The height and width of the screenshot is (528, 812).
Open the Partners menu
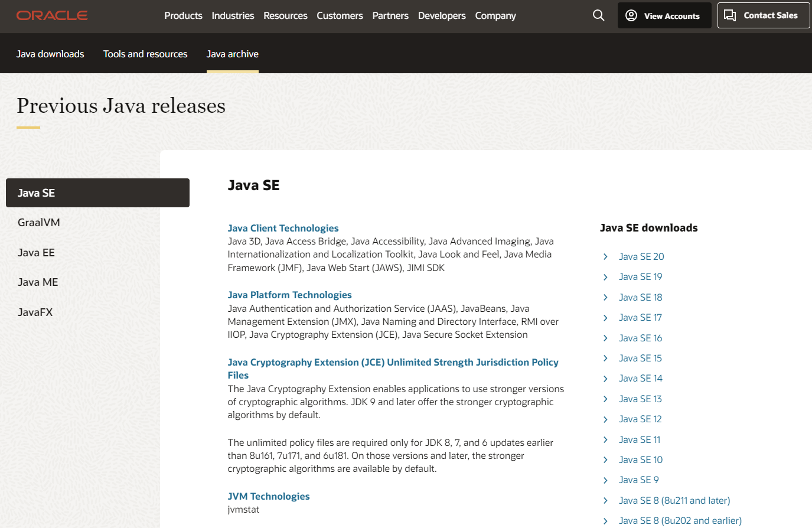[390, 15]
